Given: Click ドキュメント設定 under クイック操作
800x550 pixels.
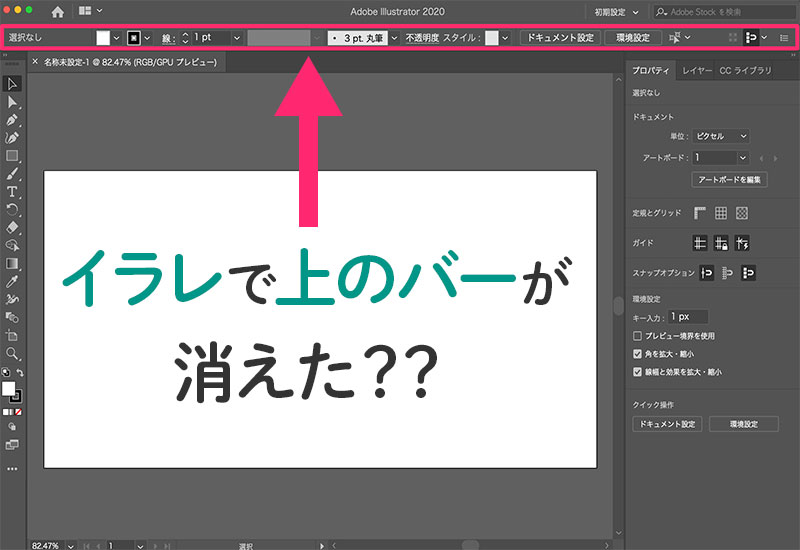Looking at the screenshot, I should (667, 424).
